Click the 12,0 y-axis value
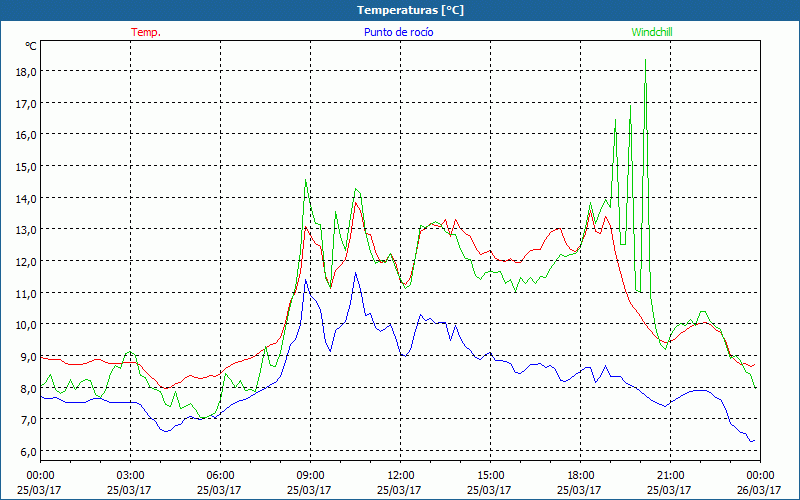The height and width of the screenshot is (500, 800). [x=27, y=261]
